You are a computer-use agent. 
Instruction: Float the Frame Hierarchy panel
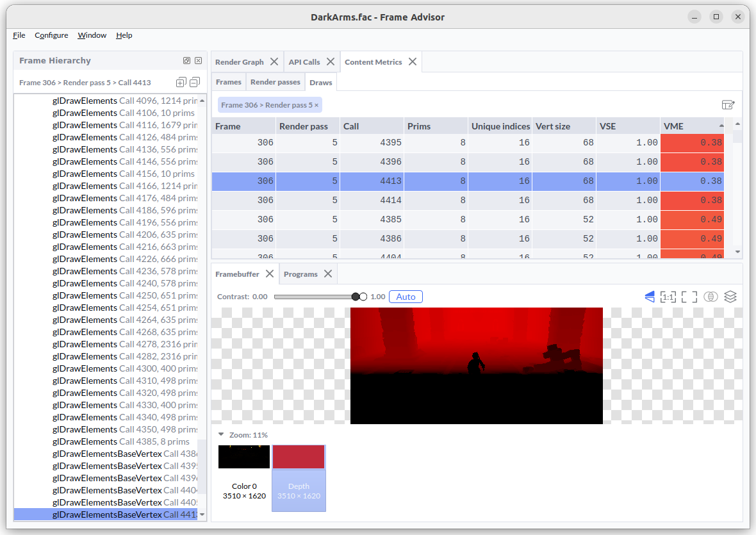[186, 61]
